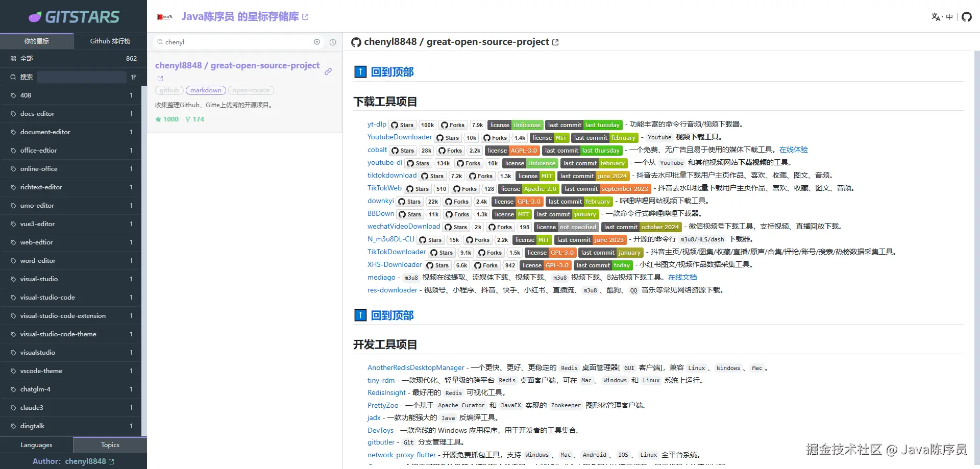Click the star count 1000 on repo card
Viewport: 980px width, 469px height.
(x=167, y=119)
